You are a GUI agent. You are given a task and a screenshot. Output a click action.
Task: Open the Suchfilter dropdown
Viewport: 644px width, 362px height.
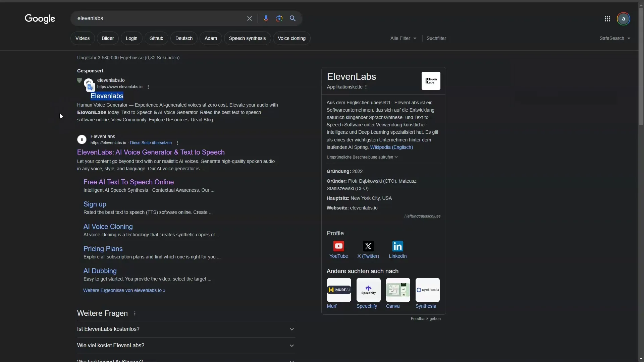436,38
